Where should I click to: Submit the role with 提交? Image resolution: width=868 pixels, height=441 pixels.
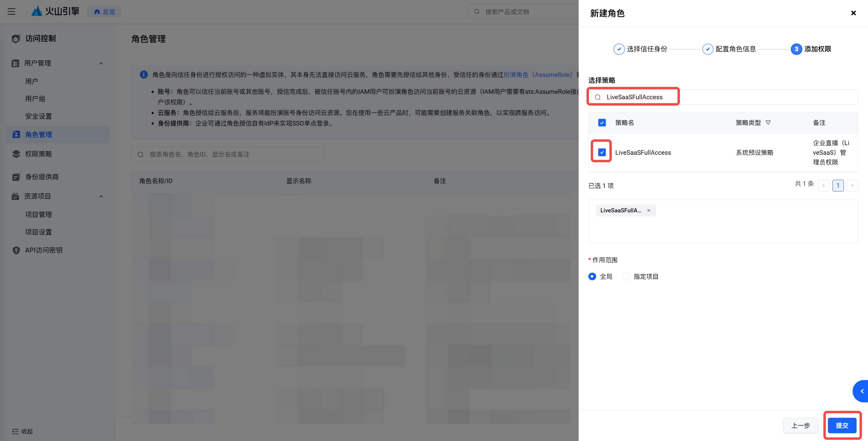(x=842, y=426)
